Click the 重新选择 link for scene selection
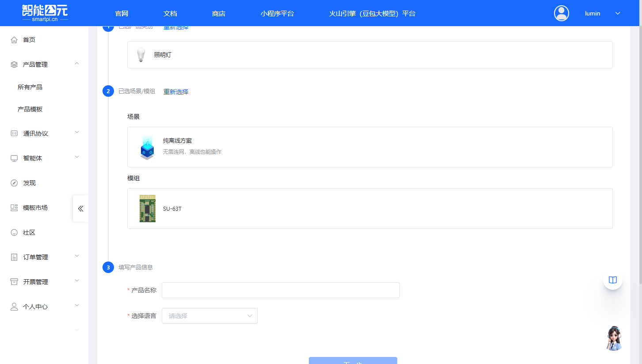Image resolution: width=642 pixels, height=364 pixels. click(x=175, y=91)
